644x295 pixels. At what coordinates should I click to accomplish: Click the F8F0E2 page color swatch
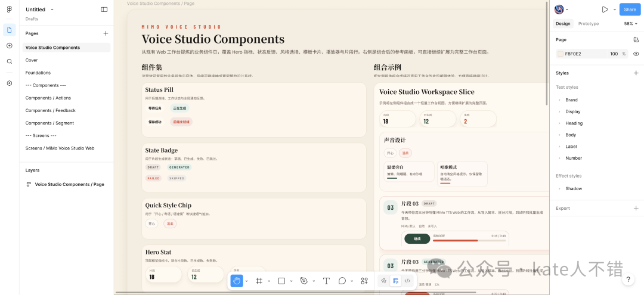(x=560, y=54)
